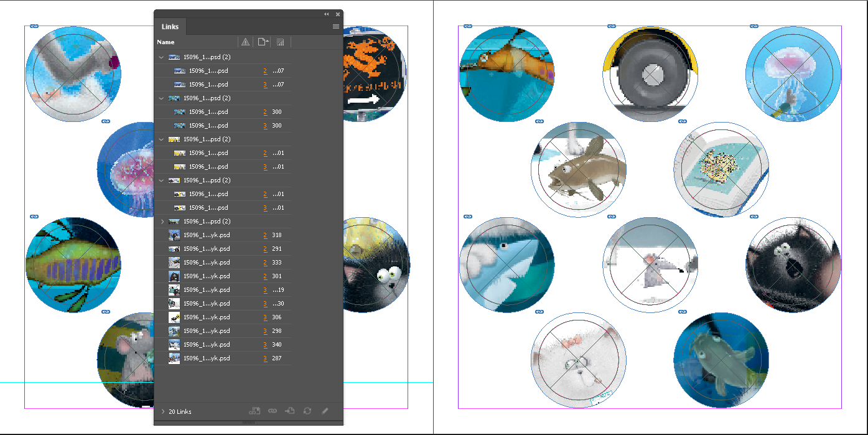Click the Update Link refresh icon

point(307,411)
